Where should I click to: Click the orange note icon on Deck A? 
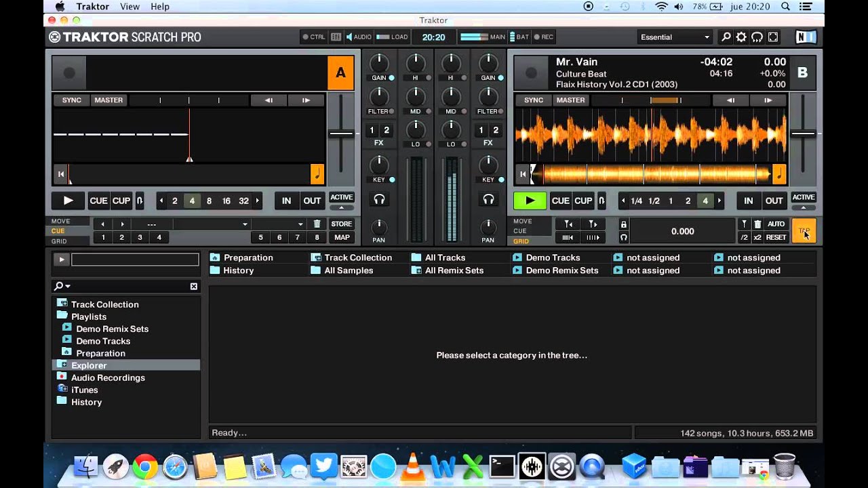click(x=317, y=174)
